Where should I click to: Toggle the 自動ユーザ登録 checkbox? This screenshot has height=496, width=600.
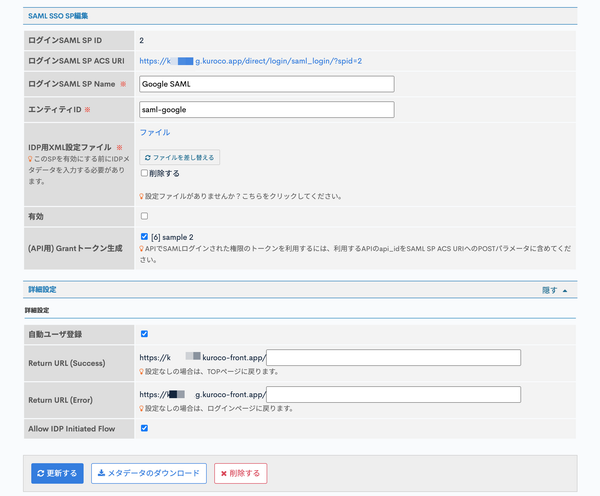pos(144,334)
